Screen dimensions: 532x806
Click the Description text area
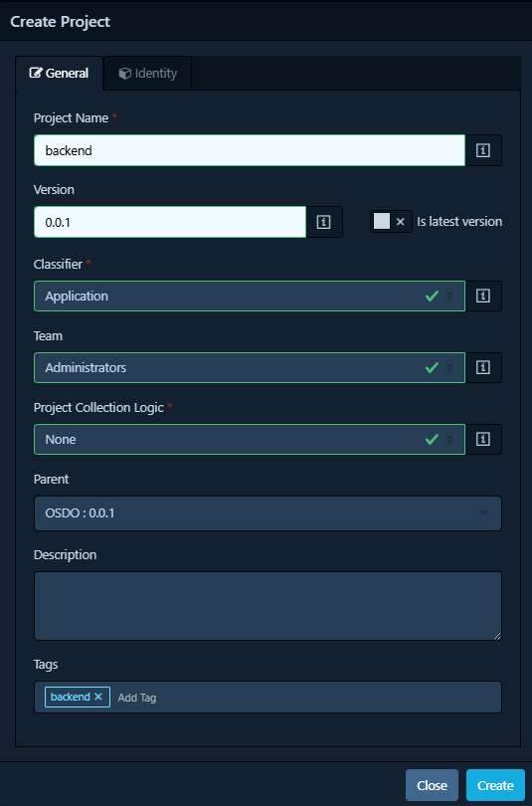pos(267,606)
